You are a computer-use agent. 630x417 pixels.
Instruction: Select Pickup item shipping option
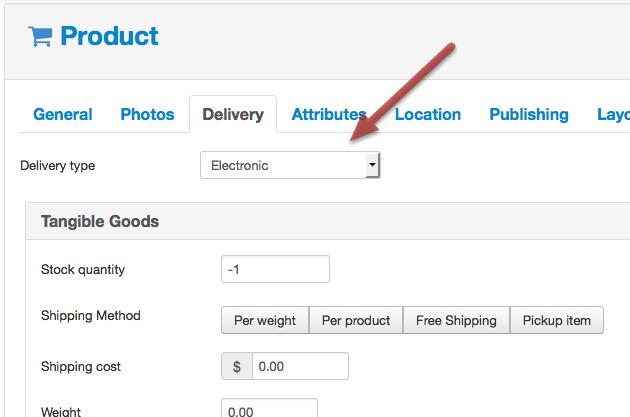tap(557, 320)
